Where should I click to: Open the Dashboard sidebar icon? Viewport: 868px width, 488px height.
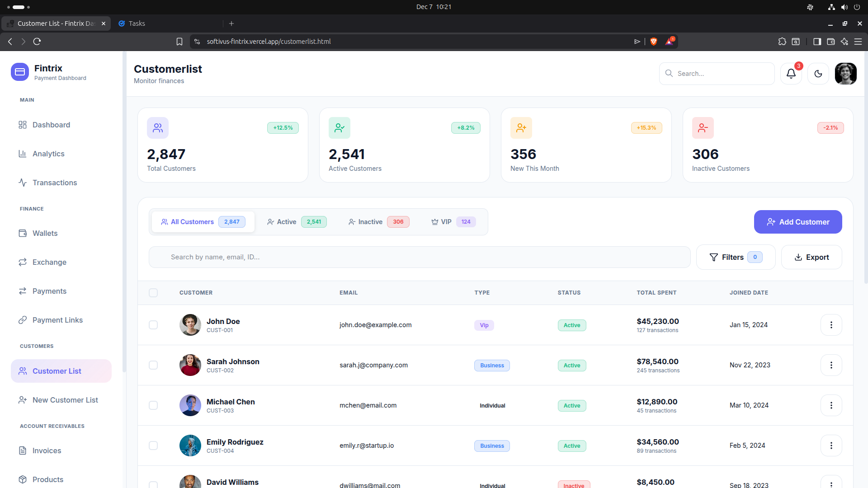pyautogui.click(x=23, y=125)
